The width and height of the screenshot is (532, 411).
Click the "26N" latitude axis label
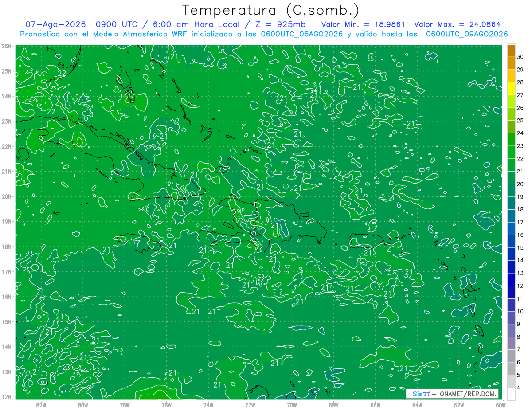pos(7,46)
